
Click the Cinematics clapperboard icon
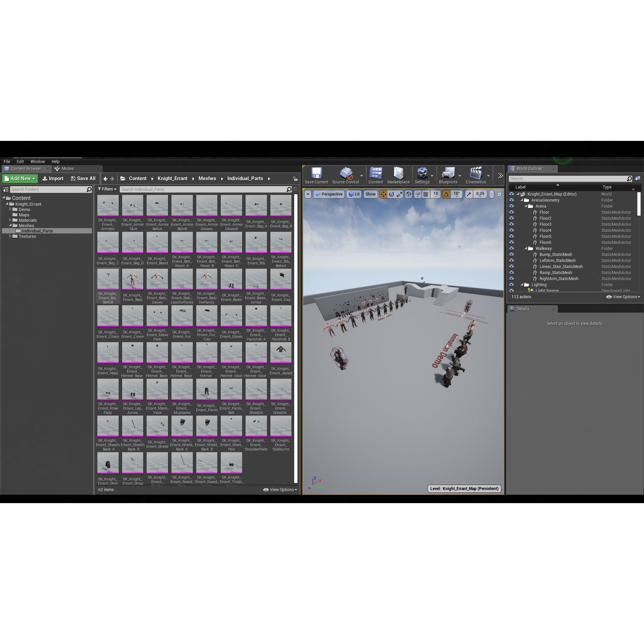click(476, 173)
